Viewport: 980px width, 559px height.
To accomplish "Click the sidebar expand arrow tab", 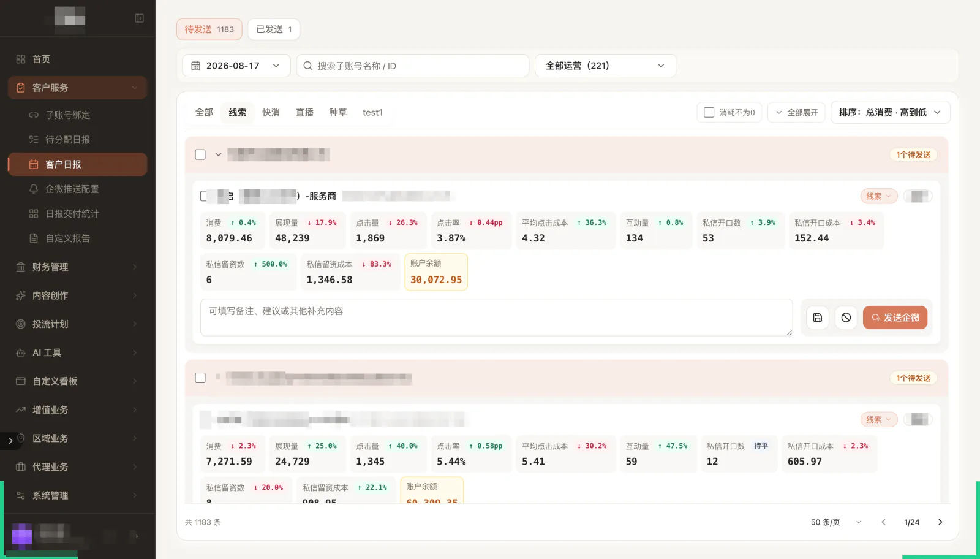I will pyautogui.click(x=10, y=441).
